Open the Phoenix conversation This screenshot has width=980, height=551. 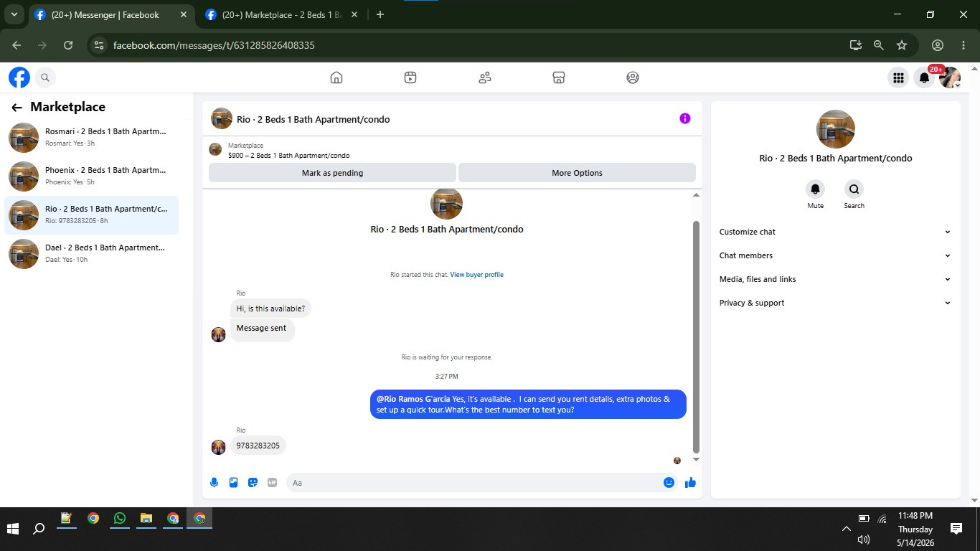pos(92,176)
